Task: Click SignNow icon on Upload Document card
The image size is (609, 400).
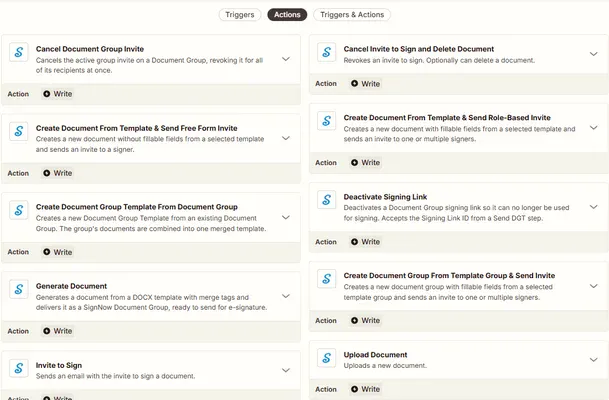Action: pos(326,358)
